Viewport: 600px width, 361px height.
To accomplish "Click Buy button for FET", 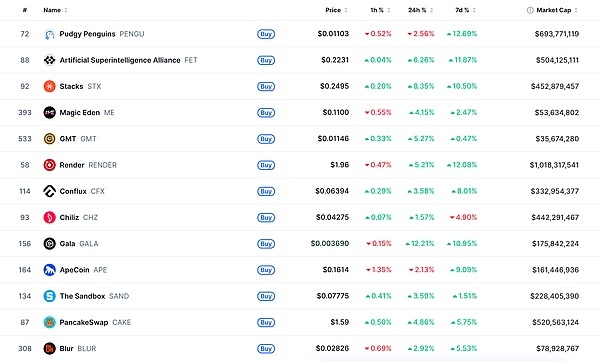I will [266, 60].
